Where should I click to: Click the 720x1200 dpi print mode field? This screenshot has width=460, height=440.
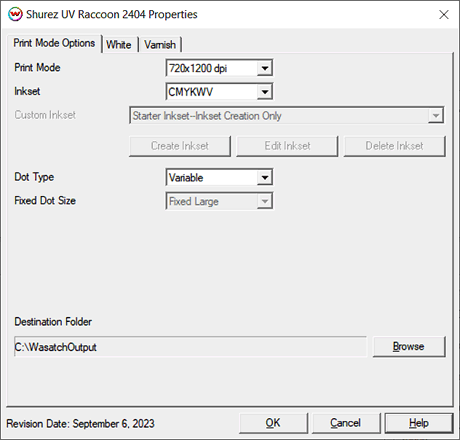pyautogui.click(x=212, y=68)
